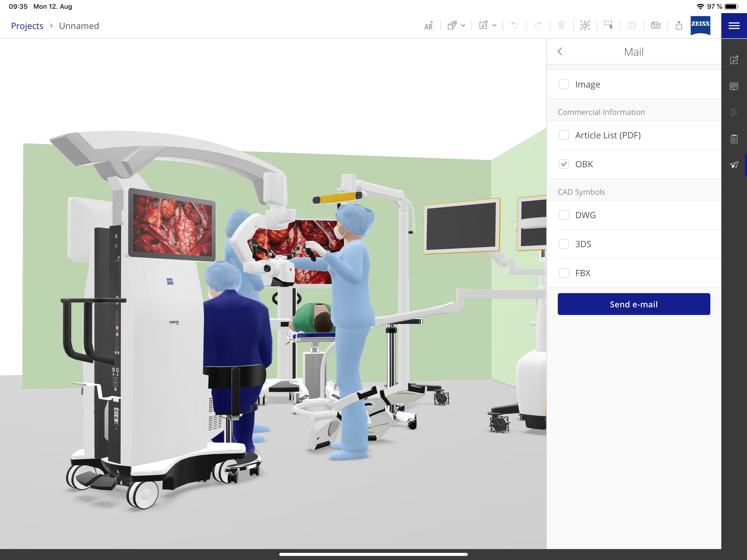The image size is (747, 560).
Task: Open the article list sidebar icon
Action: [734, 139]
